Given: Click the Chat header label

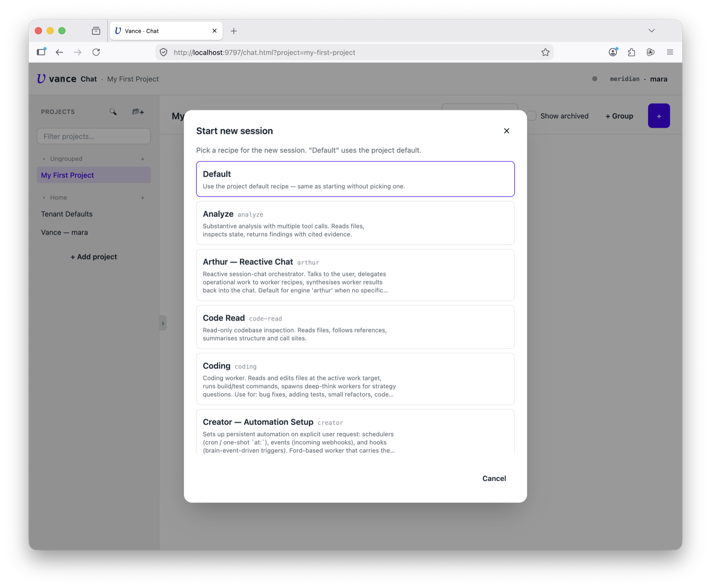Looking at the screenshot, I should (88, 79).
